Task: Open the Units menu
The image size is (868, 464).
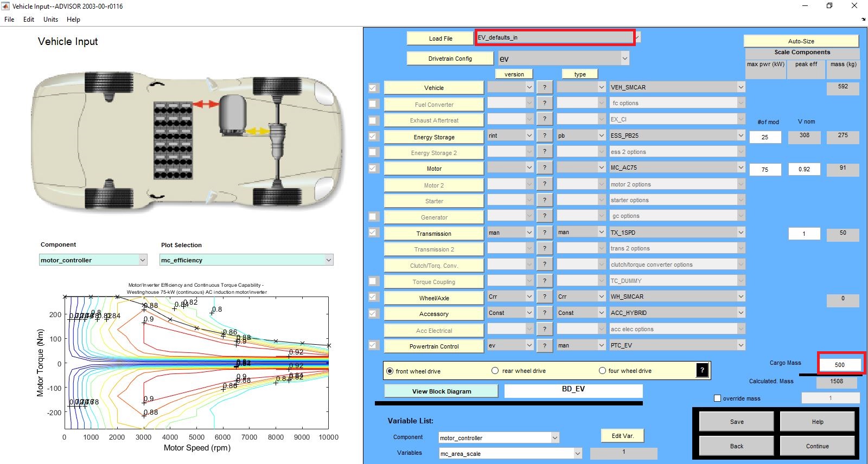Action: click(50, 20)
